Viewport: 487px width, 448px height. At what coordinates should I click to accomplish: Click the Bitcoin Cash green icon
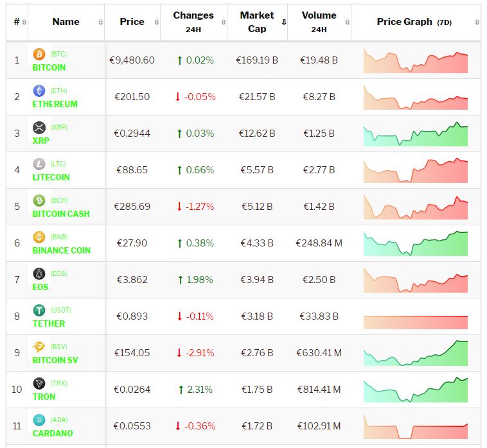tap(39, 200)
